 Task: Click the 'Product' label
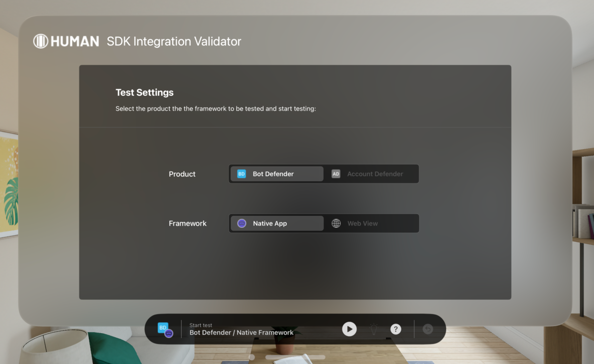[x=182, y=174]
